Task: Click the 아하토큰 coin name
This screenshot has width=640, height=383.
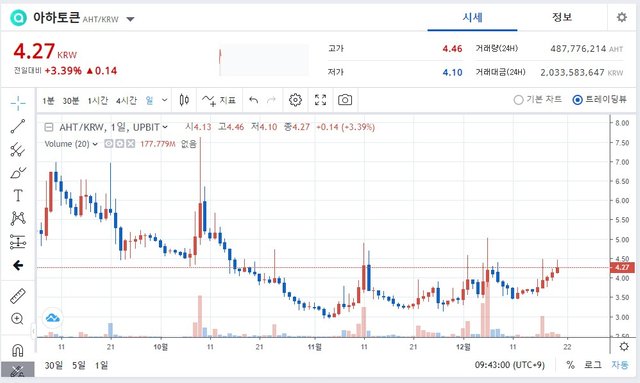Action: 56,18
